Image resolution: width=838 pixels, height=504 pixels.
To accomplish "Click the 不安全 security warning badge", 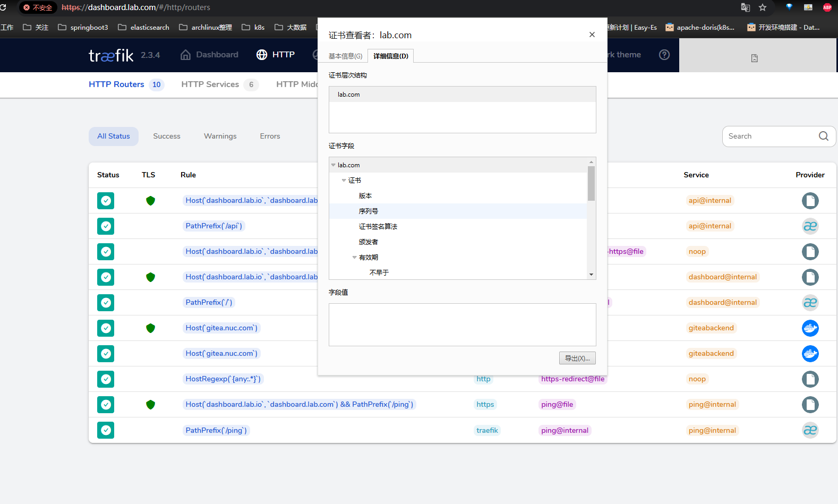I will tap(38, 7).
